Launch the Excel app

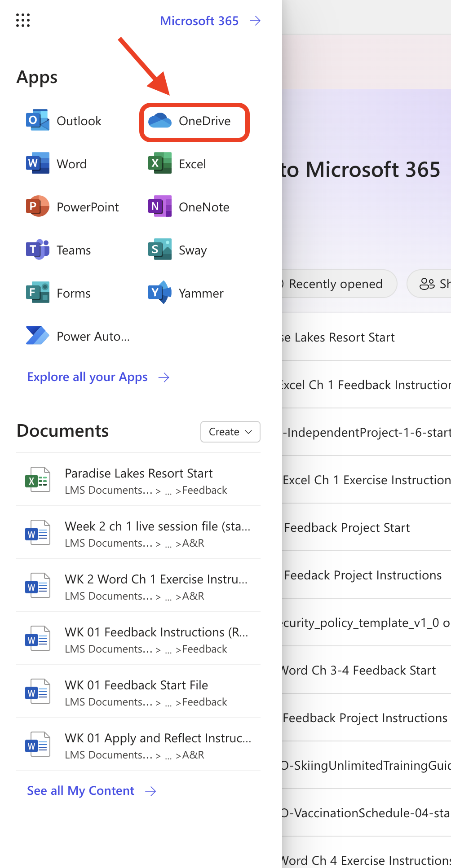[177, 164]
